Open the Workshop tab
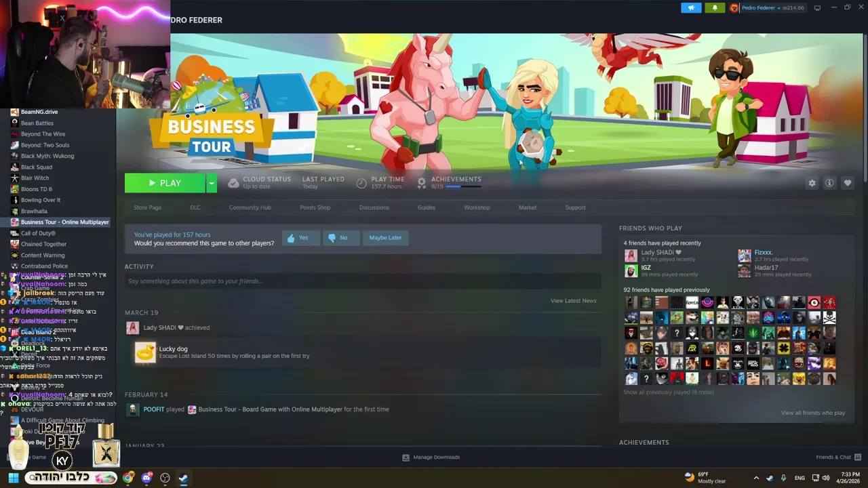 pos(477,207)
